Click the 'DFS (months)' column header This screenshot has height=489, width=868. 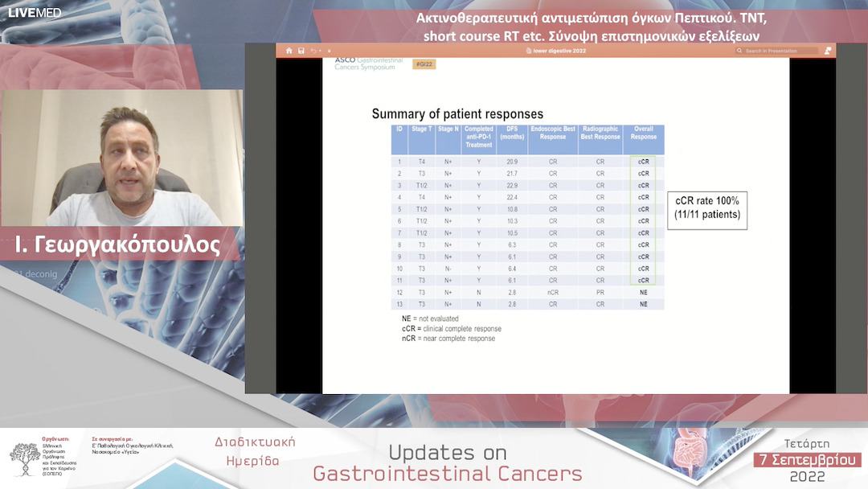click(512, 133)
